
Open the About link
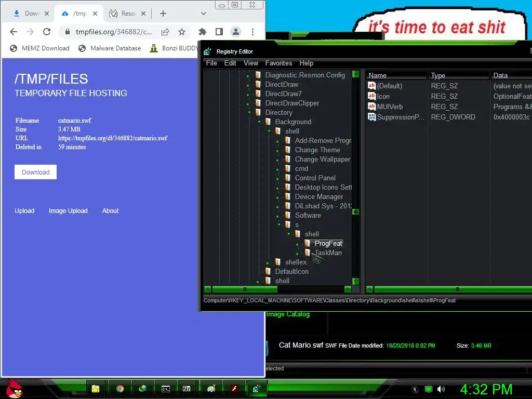pos(110,211)
